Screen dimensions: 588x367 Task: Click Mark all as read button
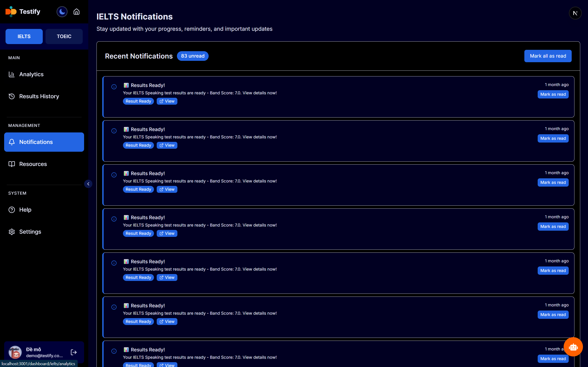[548, 56]
